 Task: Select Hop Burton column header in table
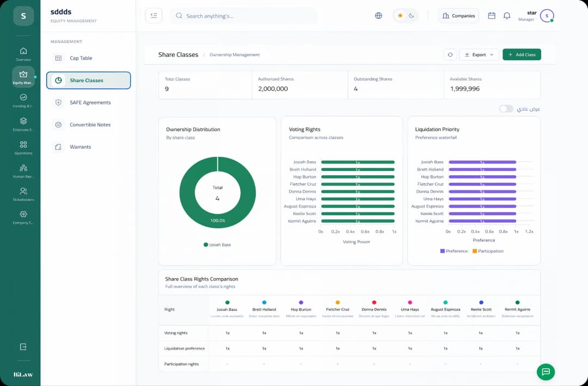[x=301, y=309]
